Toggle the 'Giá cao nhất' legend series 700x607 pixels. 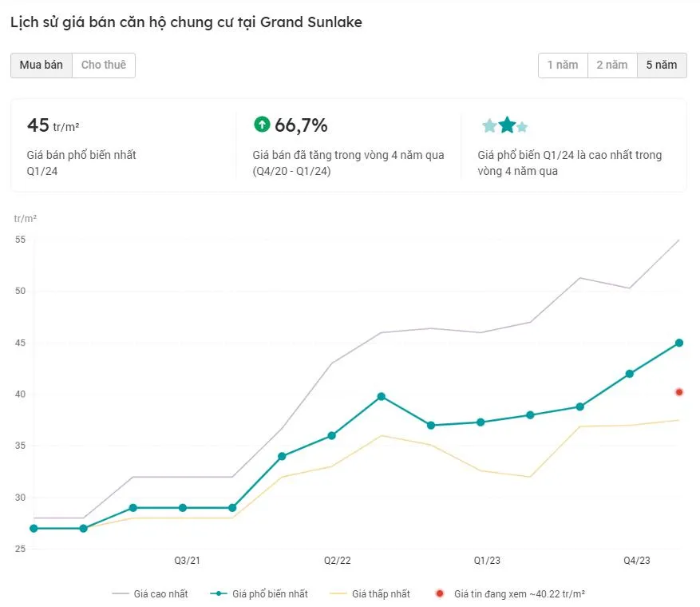coord(150,594)
